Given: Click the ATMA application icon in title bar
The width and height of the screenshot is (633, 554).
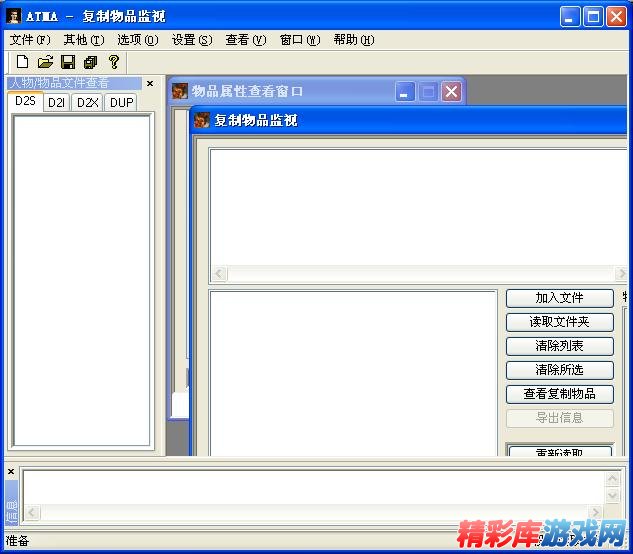Looking at the screenshot, I should point(14,16).
